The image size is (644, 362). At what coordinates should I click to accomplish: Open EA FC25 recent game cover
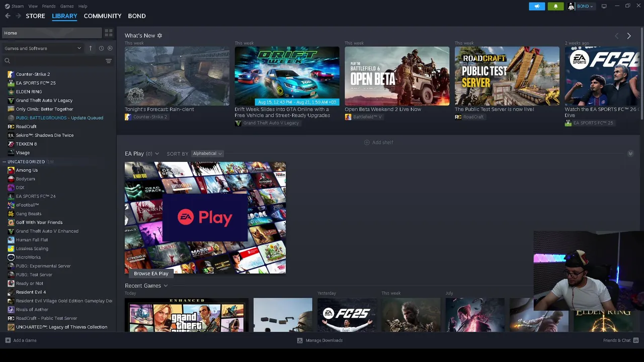pos(347,315)
